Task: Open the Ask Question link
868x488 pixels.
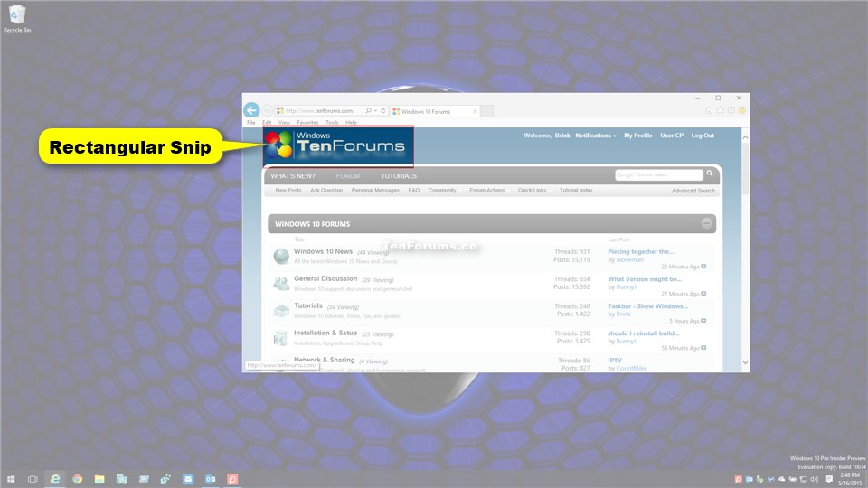Action: [326, 191]
